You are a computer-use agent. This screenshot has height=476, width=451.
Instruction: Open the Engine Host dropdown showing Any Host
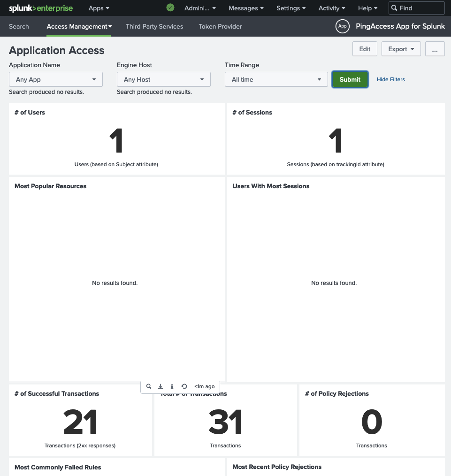(163, 79)
